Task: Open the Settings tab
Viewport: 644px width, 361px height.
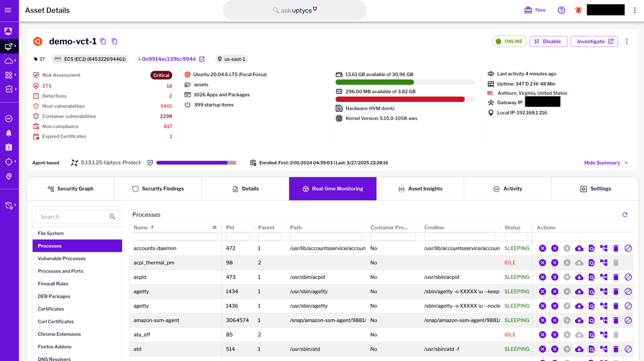Action: tap(595, 189)
